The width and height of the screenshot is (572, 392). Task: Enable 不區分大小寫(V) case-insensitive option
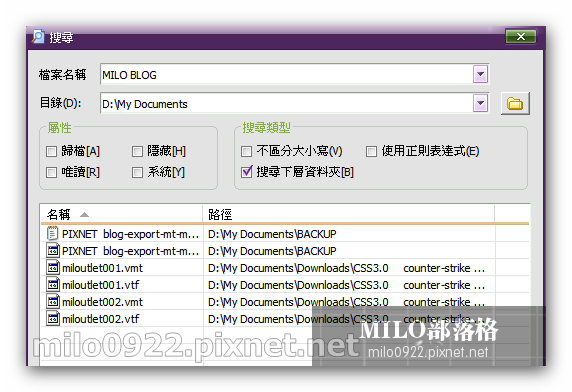pyautogui.click(x=247, y=151)
